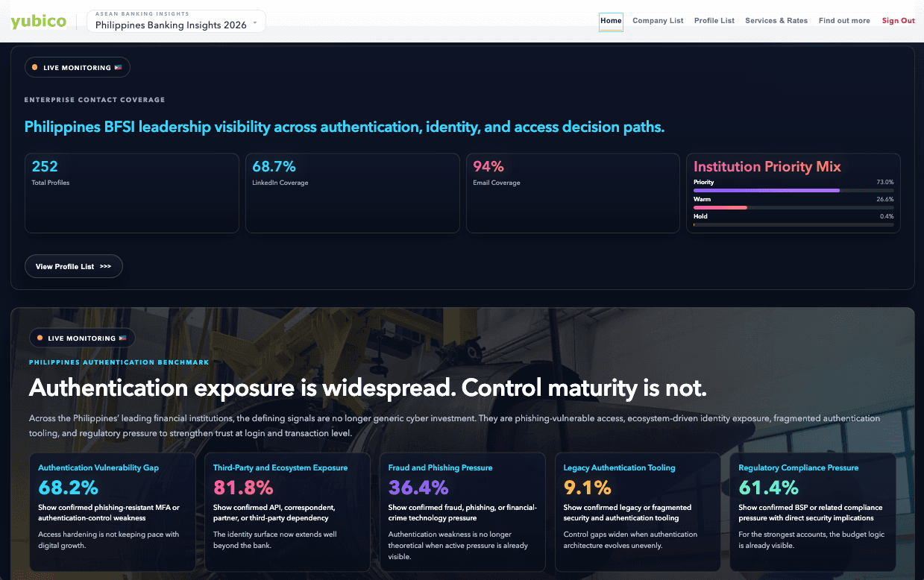Click the 9.1% value
The width and height of the screenshot is (924, 580).
(587, 488)
